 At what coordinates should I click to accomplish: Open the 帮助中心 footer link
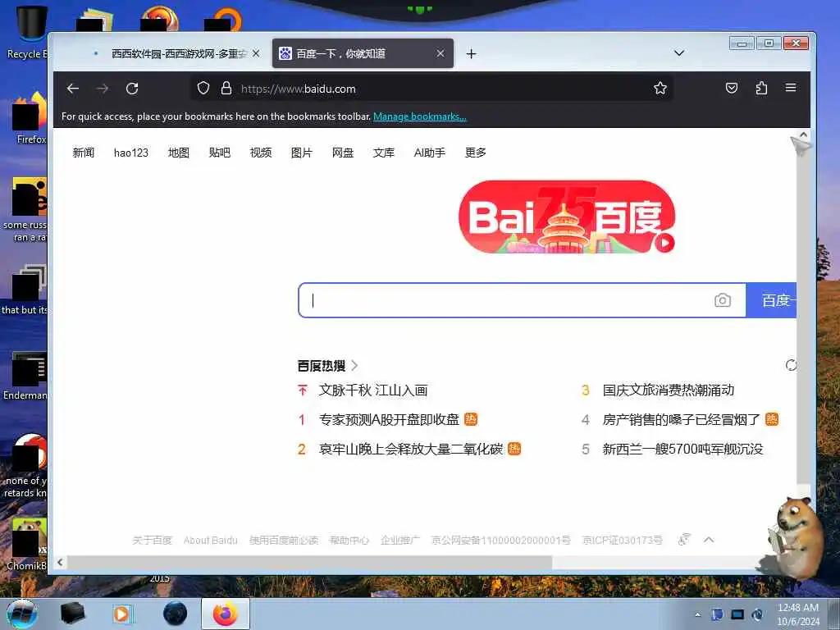coord(349,540)
